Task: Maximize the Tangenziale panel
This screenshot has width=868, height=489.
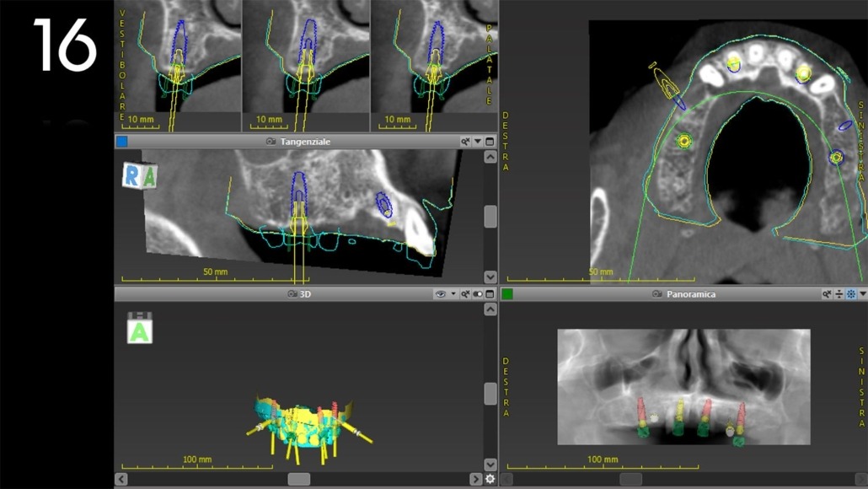Action: 490,142
